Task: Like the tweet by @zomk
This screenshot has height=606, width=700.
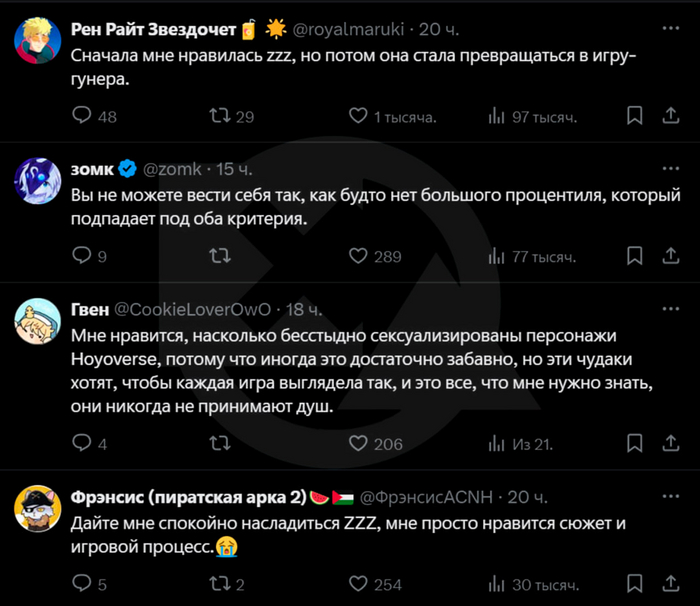Action: [x=356, y=257]
